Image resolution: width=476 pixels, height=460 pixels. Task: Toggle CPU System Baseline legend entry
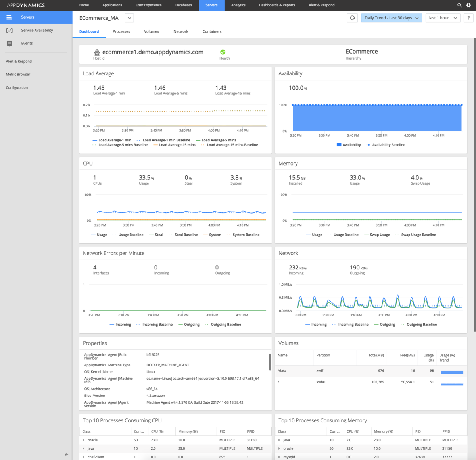point(243,235)
